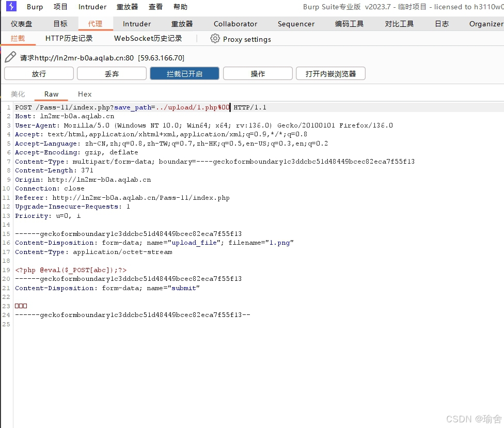Click the Referer header line
The image size is (504, 428).
click(x=122, y=198)
